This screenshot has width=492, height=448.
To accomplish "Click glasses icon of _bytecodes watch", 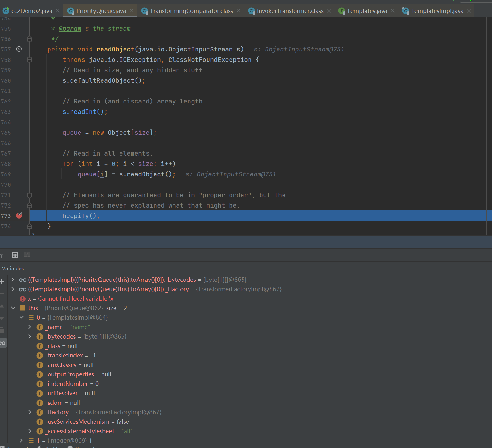I will (x=23, y=280).
